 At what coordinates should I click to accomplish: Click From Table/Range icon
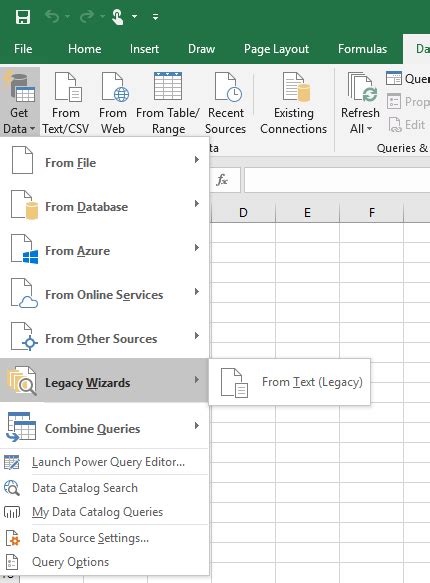tap(168, 86)
